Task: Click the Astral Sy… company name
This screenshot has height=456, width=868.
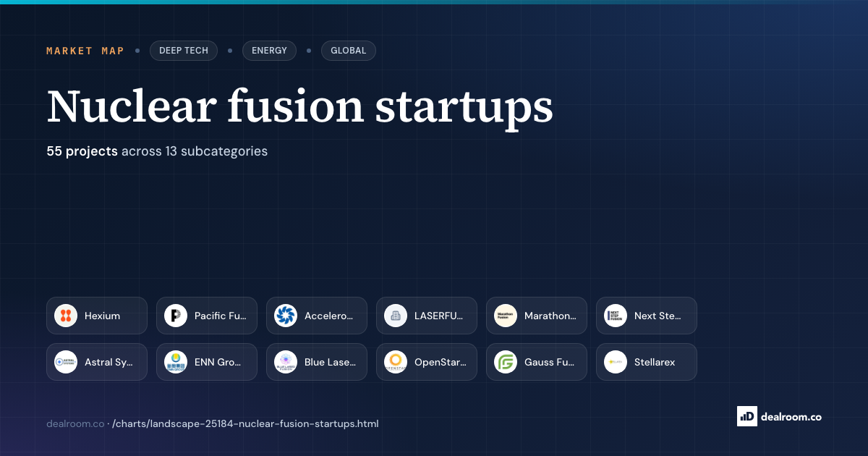Action: click(109, 362)
